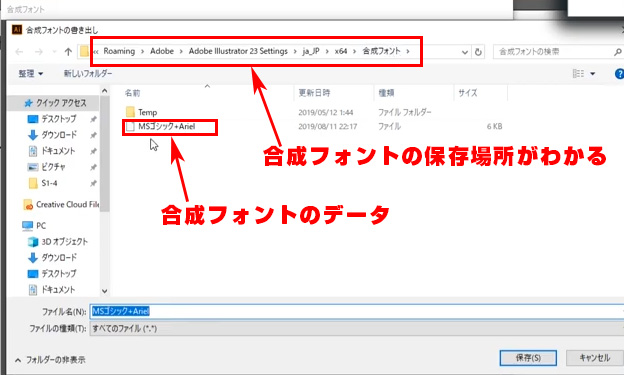Screen dimensions: 624x375
Task: Click navigation pane scroll down arrow
Action: pyautogui.click(x=105, y=291)
